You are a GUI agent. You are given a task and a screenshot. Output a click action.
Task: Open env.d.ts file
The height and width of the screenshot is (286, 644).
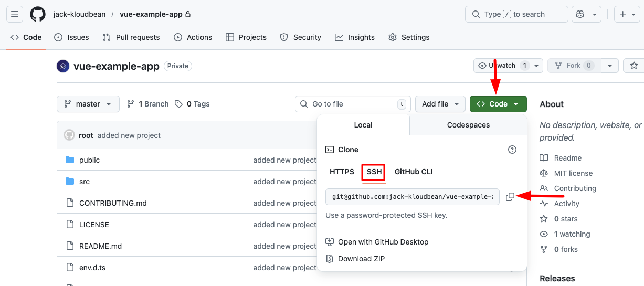point(92,268)
